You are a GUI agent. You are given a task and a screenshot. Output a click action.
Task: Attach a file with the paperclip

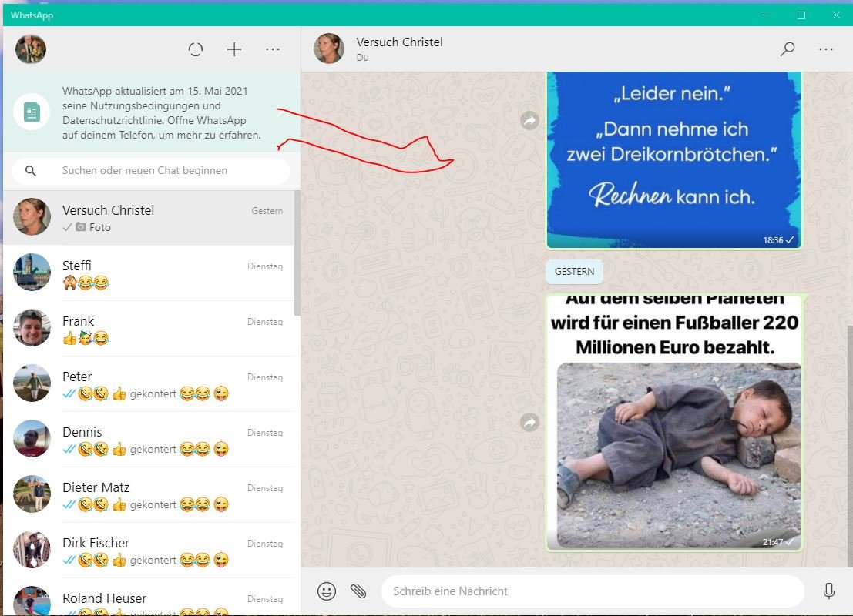pos(358,591)
